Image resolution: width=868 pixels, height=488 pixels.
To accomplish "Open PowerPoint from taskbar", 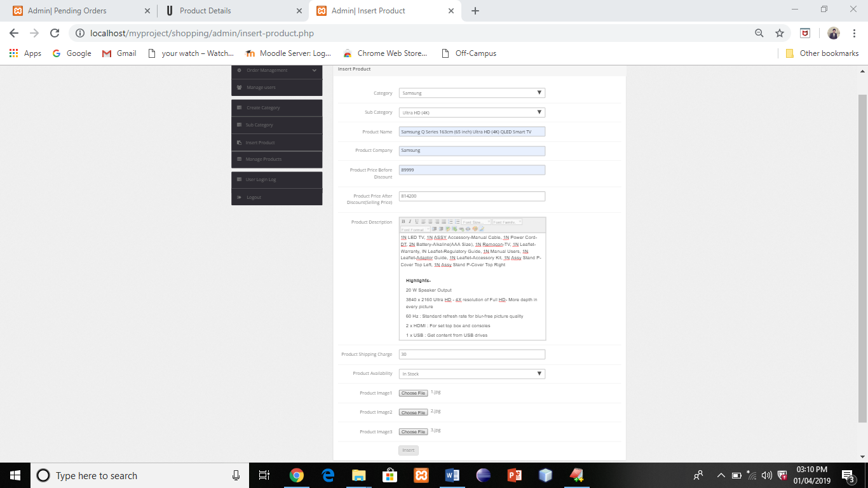I will (x=515, y=475).
